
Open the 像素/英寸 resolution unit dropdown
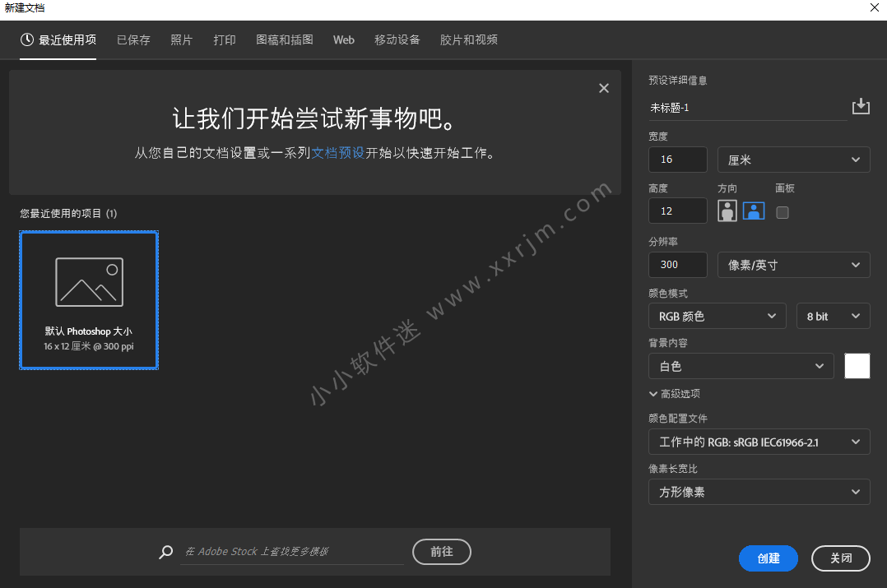[793, 265]
